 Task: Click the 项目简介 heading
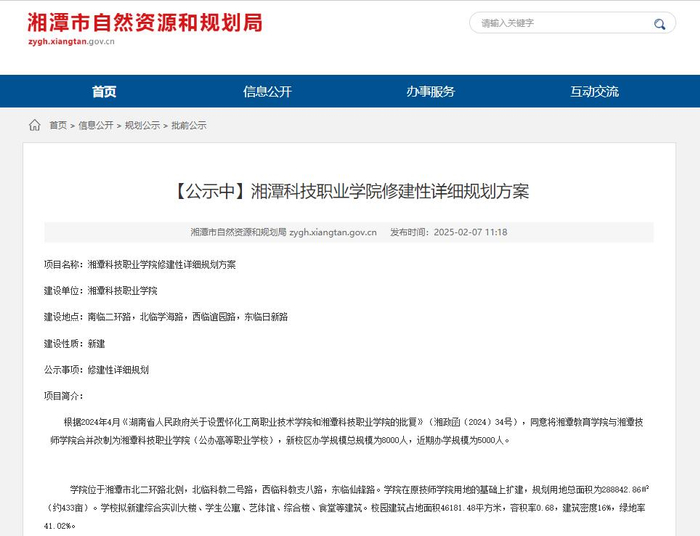(x=63, y=396)
